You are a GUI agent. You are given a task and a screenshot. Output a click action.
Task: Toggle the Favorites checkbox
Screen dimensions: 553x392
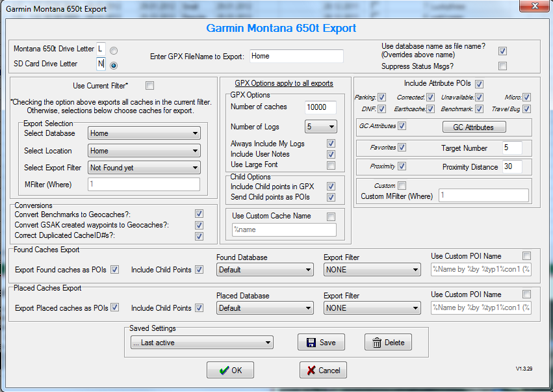pos(402,148)
